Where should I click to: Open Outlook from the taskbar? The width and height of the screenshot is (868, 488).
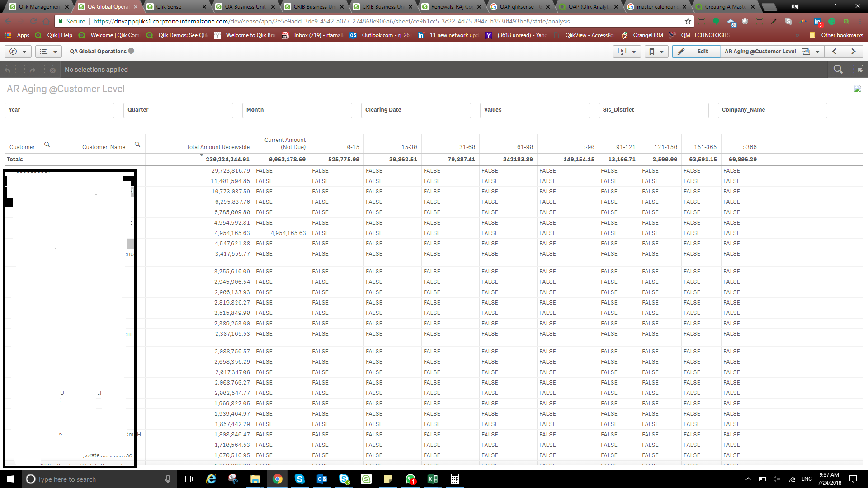click(x=322, y=479)
